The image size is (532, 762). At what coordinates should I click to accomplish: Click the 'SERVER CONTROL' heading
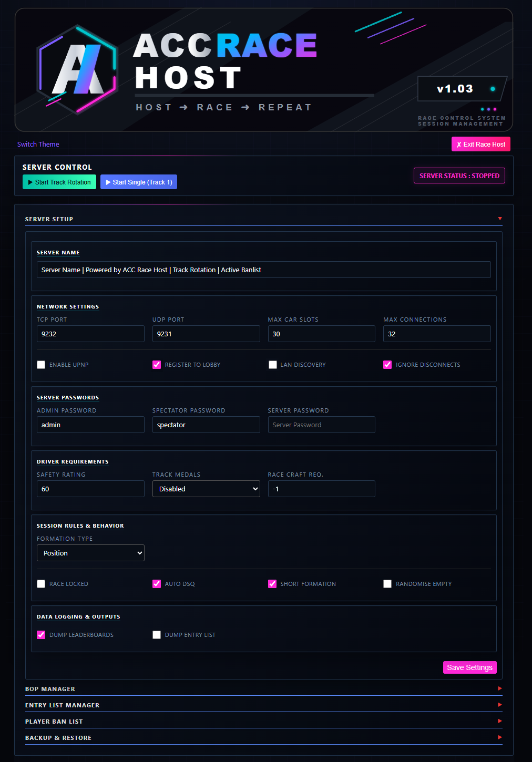pos(57,167)
